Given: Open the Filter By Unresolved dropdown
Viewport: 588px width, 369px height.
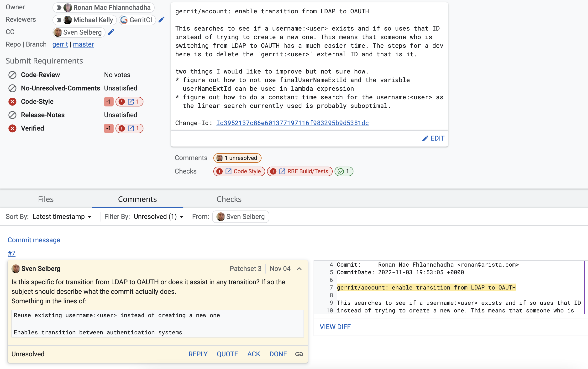Looking at the screenshot, I should pos(159,217).
